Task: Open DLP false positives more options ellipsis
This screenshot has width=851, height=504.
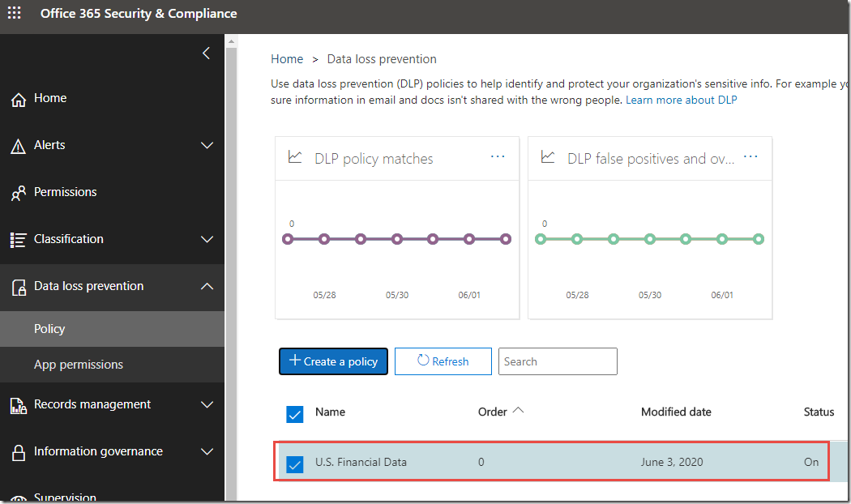Action: [751, 157]
